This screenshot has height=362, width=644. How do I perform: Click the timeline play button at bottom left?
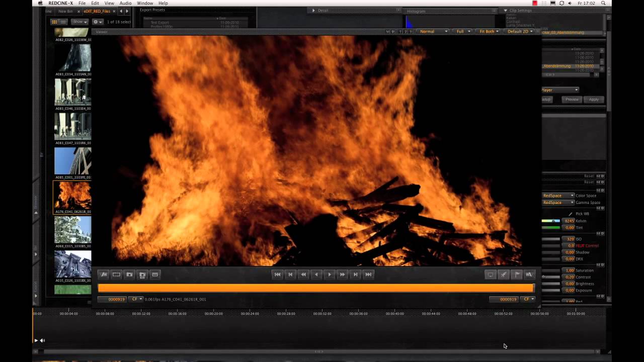pyautogui.click(x=36, y=340)
